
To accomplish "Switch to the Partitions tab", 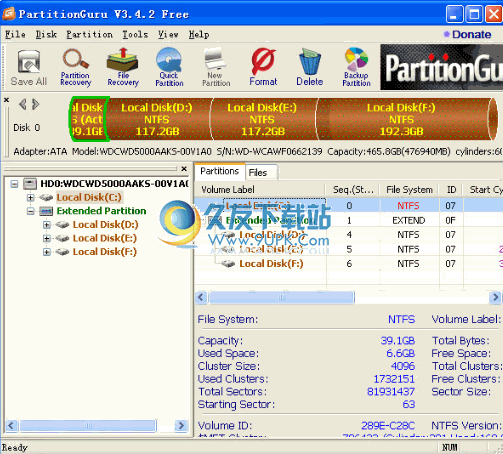I will pos(220,171).
